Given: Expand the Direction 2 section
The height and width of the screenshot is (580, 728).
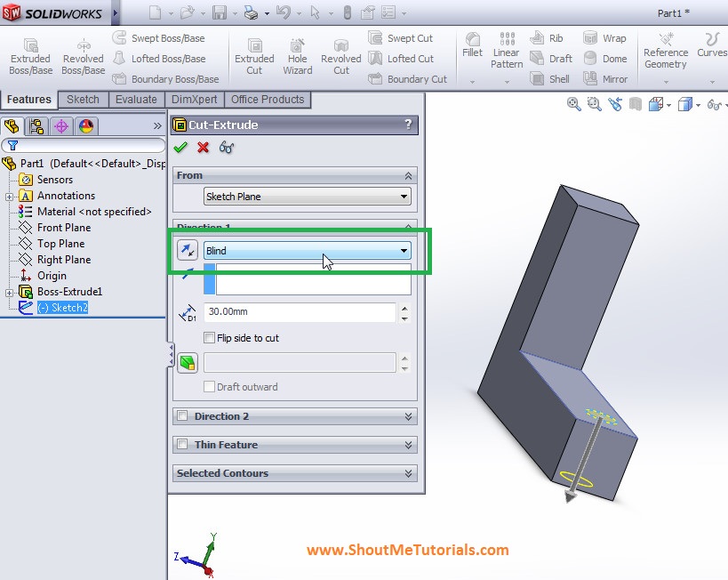Looking at the screenshot, I should click(x=408, y=416).
